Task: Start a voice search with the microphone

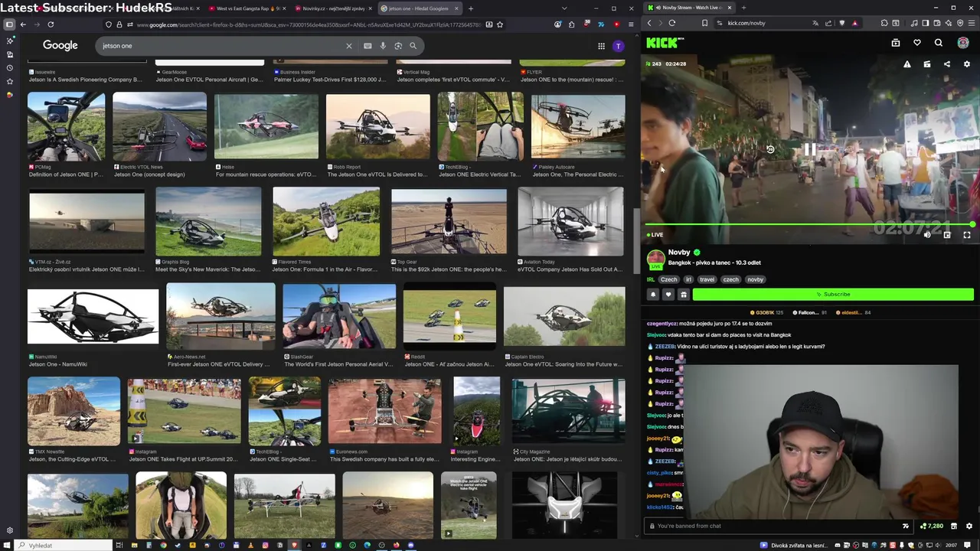Action: pos(383,46)
